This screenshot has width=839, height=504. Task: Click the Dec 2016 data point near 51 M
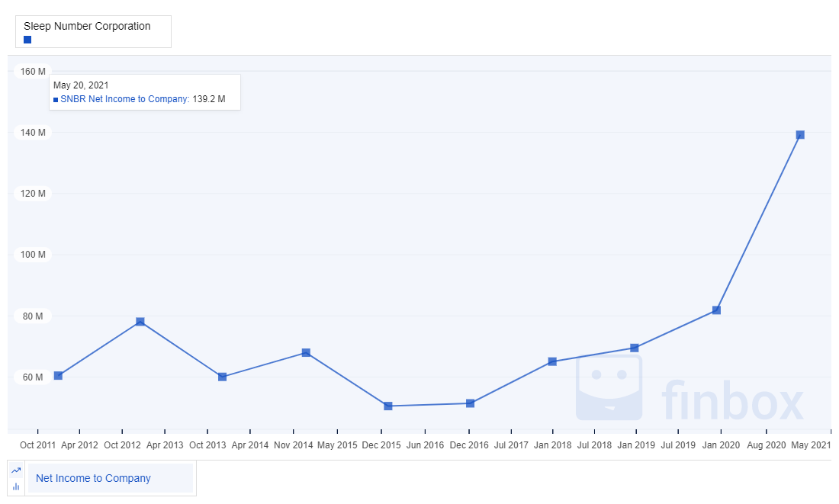(x=470, y=403)
